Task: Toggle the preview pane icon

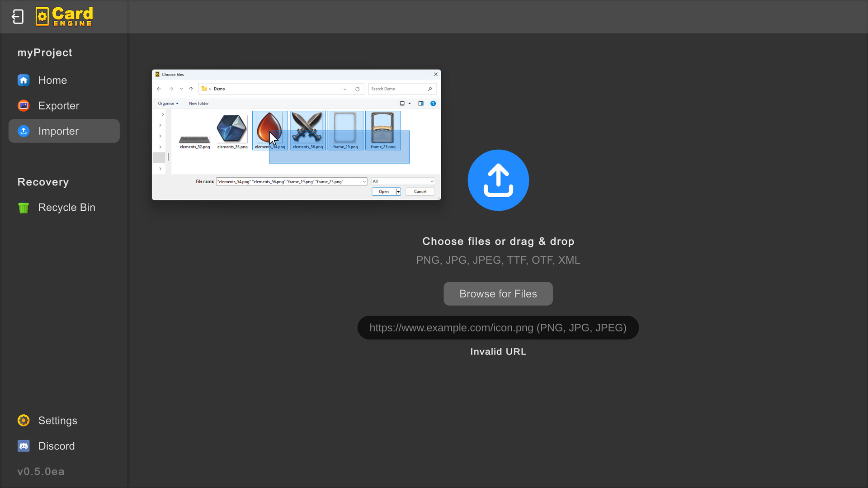Action: tap(420, 104)
